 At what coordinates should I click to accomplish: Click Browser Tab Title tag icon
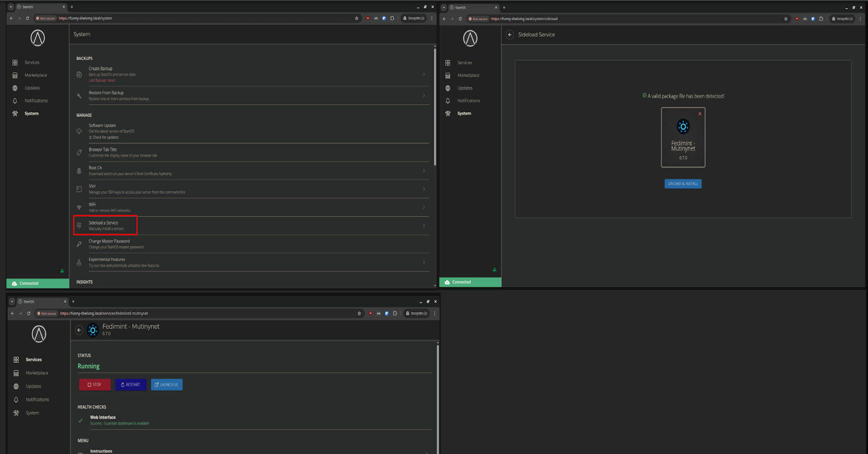[x=79, y=153]
